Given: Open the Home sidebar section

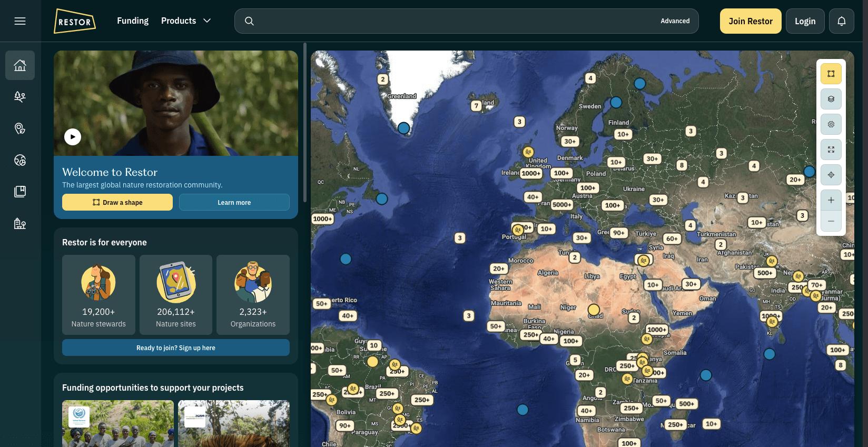Looking at the screenshot, I should point(20,65).
